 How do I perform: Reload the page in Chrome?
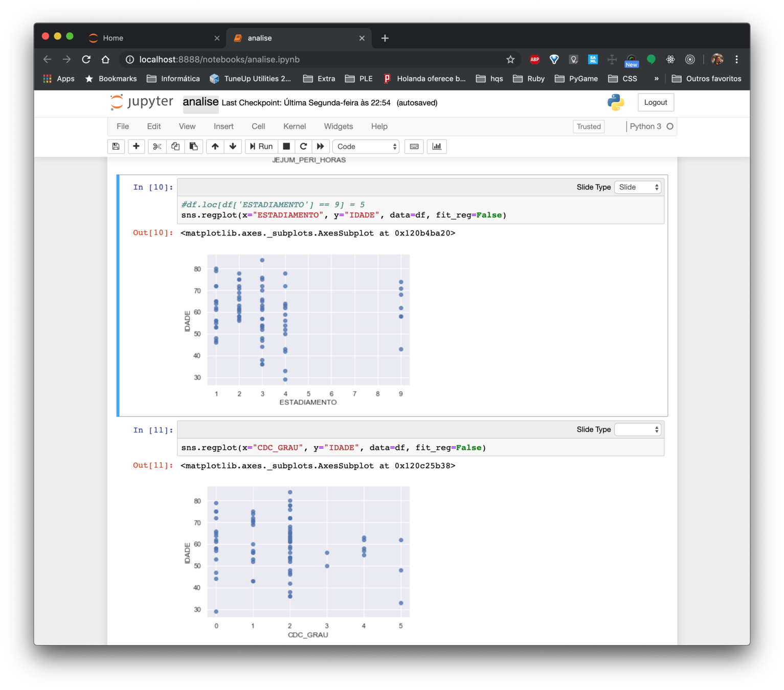pos(86,60)
